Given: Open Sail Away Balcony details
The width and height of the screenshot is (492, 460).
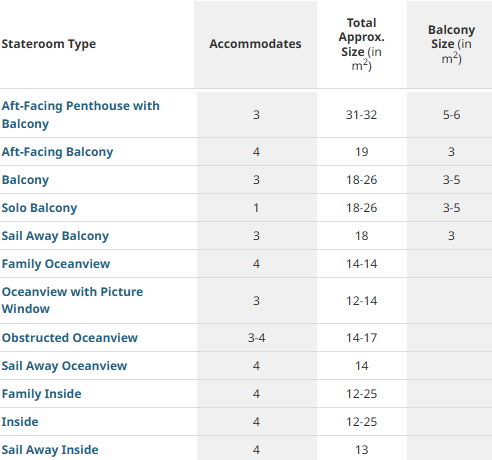Looking at the screenshot, I should click(55, 236).
